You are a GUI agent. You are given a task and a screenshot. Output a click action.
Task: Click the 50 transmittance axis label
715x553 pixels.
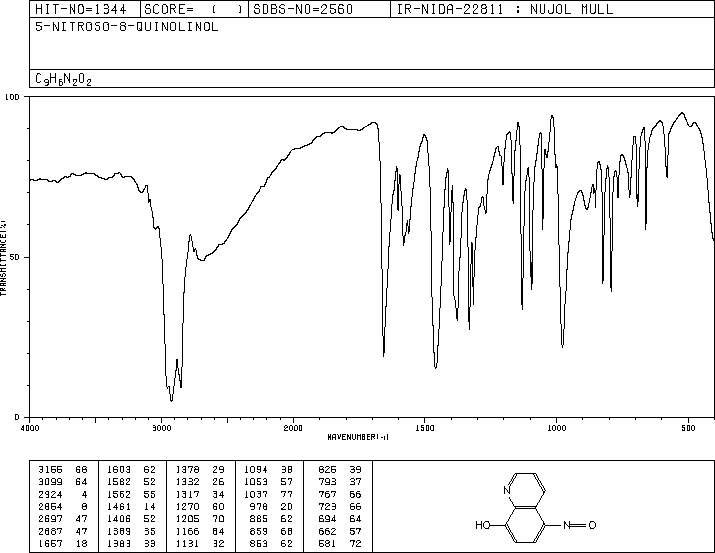pos(15,257)
